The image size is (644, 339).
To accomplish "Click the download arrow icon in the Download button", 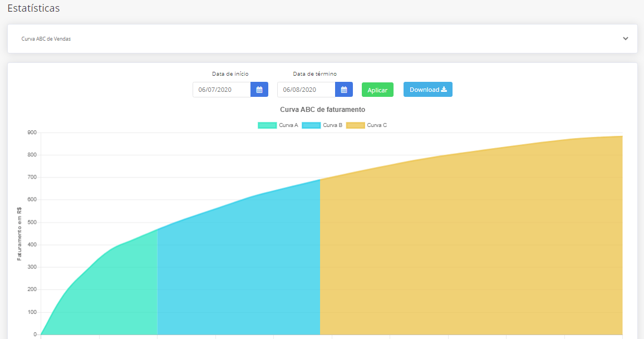I will coord(444,90).
